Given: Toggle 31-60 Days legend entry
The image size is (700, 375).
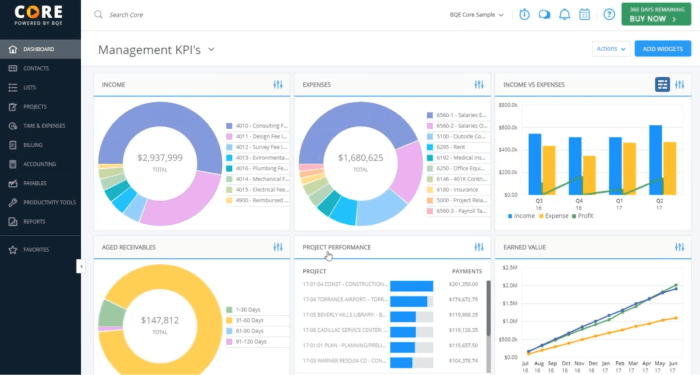Looking at the screenshot, I should click(245, 320).
